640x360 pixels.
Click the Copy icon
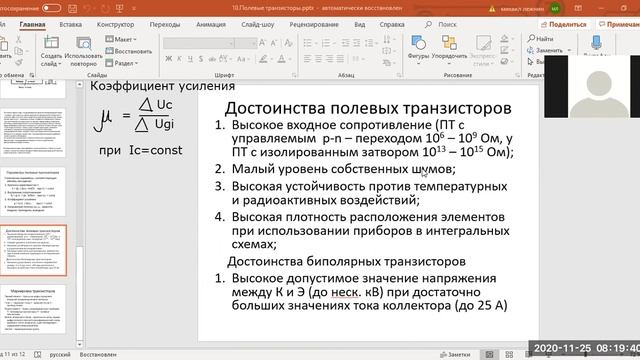point(18,51)
